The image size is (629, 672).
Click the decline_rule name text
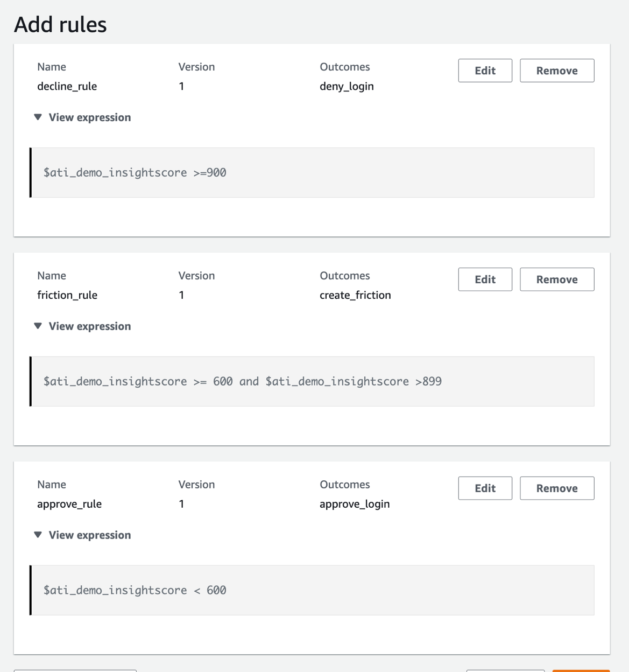tap(67, 86)
